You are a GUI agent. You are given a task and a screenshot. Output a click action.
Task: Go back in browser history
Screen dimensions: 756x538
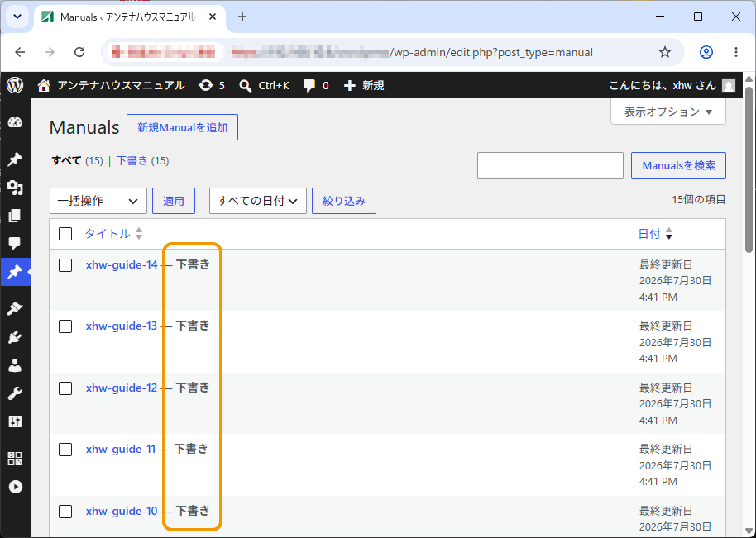click(20, 52)
